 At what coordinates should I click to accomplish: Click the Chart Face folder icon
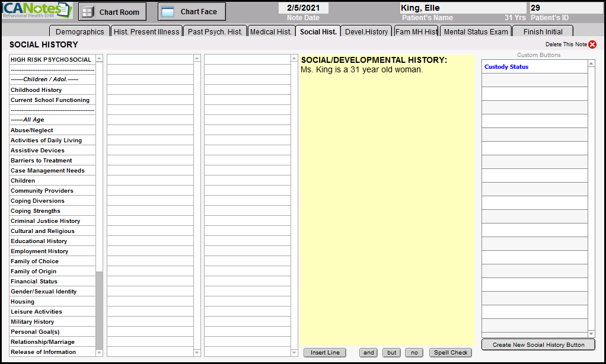tap(168, 12)
